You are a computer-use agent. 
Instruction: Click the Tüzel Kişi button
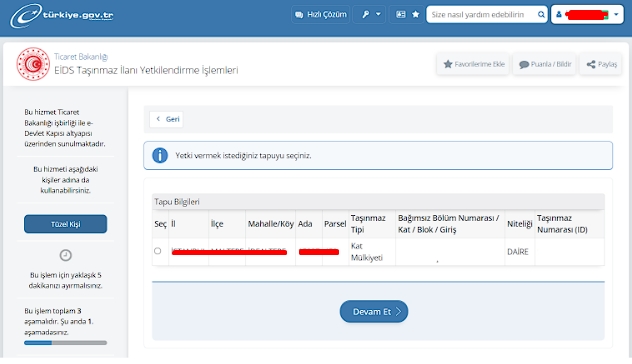(x=66, y=224)
